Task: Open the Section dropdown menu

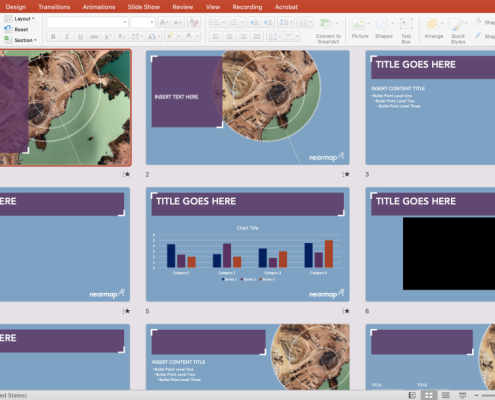Action: 20,40
